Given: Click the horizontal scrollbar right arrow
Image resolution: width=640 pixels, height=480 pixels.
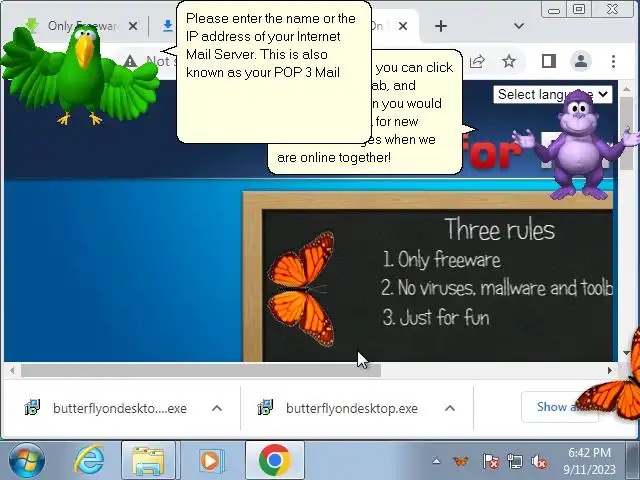Looking at the screenshot, I should [610, 370].
